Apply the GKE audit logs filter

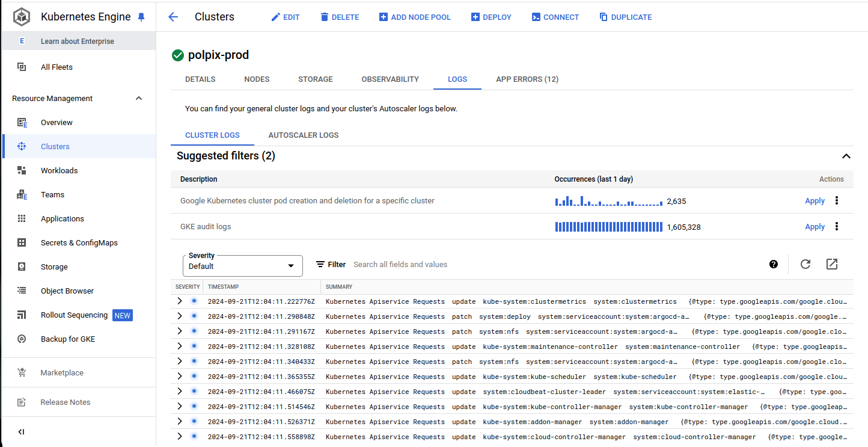click(815, 227)
